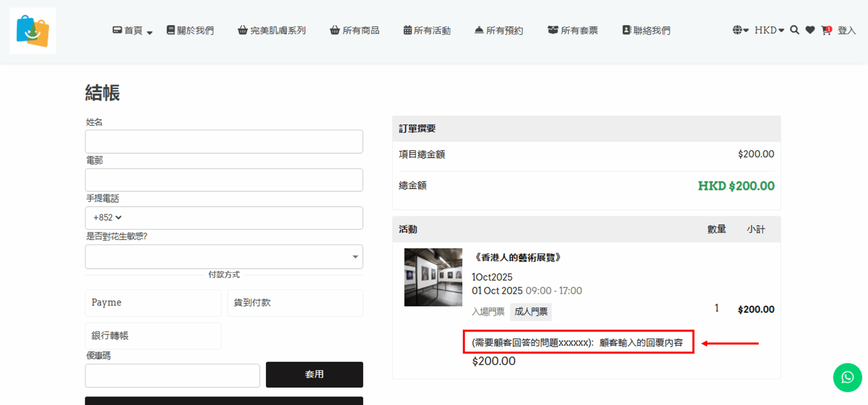This screenshot has height=405, width=868.
Task: Open the search magnifier icon
Action: pos(794,30)
